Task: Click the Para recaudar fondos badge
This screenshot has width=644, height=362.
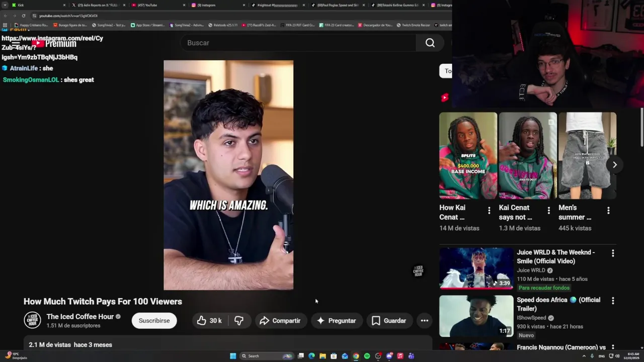Action: point(544,288)
